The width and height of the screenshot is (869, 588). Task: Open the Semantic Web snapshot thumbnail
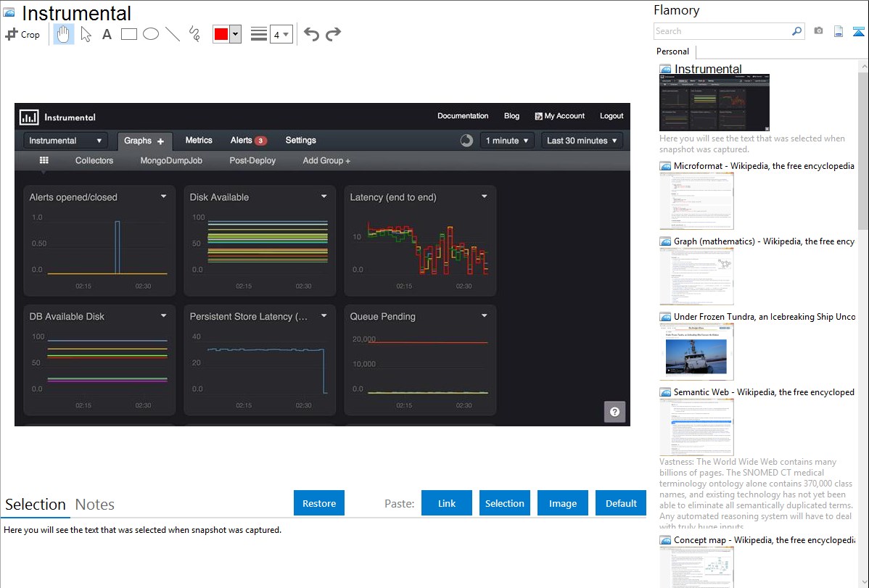[696, 426]
